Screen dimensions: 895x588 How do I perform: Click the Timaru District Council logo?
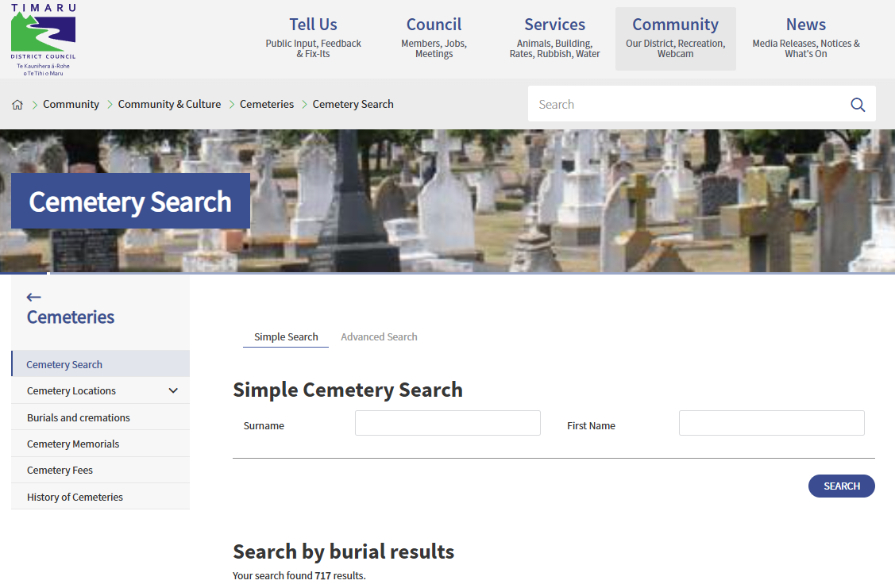tap(44, 40)
